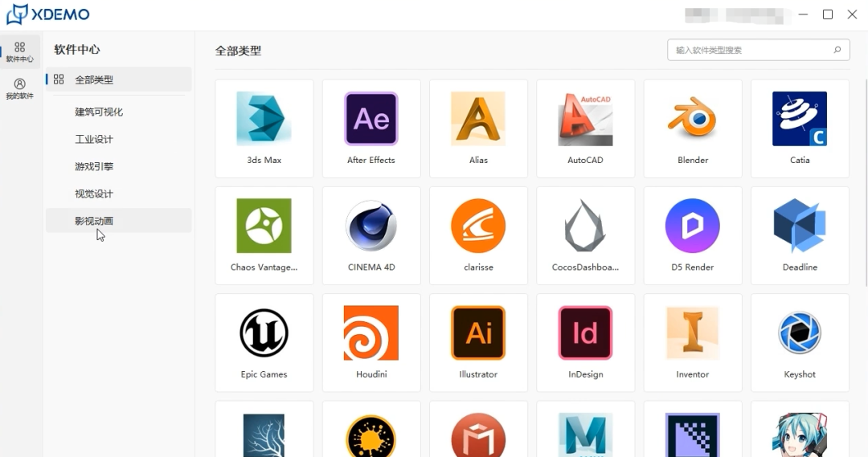Maximize the XDEMO window
This screenshot has width=868, height=457.
click(x=828, y=14)
